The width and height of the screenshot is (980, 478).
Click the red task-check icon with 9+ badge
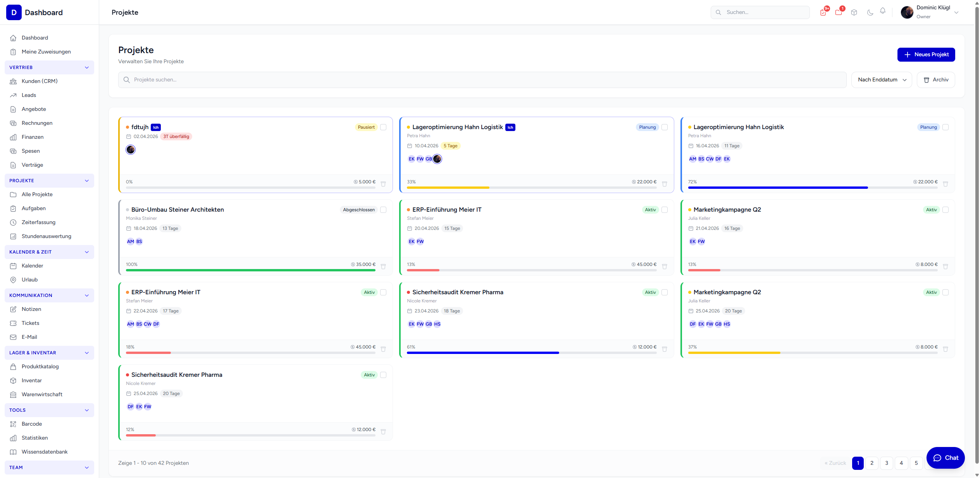click(x=823, y=12)
